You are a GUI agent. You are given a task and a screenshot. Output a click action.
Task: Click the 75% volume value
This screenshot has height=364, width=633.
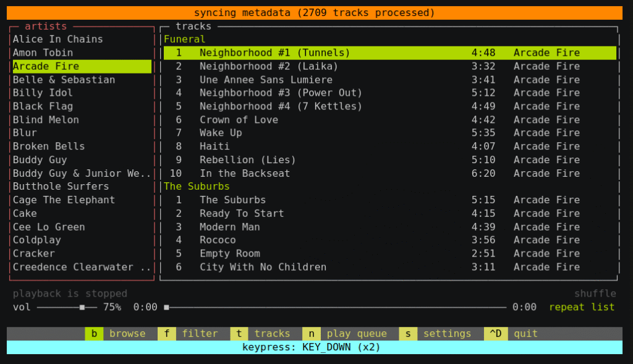click(112, 307)
